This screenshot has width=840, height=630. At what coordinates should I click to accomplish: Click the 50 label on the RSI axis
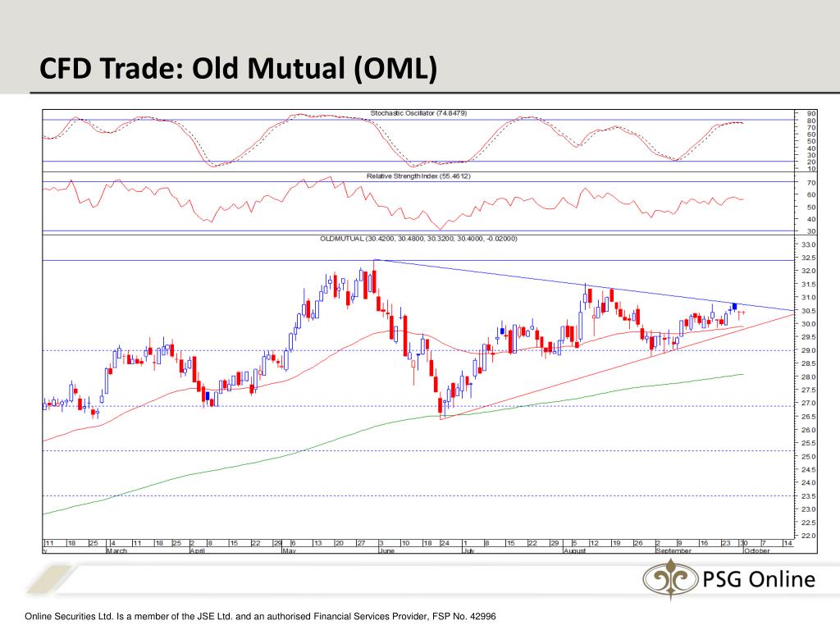pos(811,208)
